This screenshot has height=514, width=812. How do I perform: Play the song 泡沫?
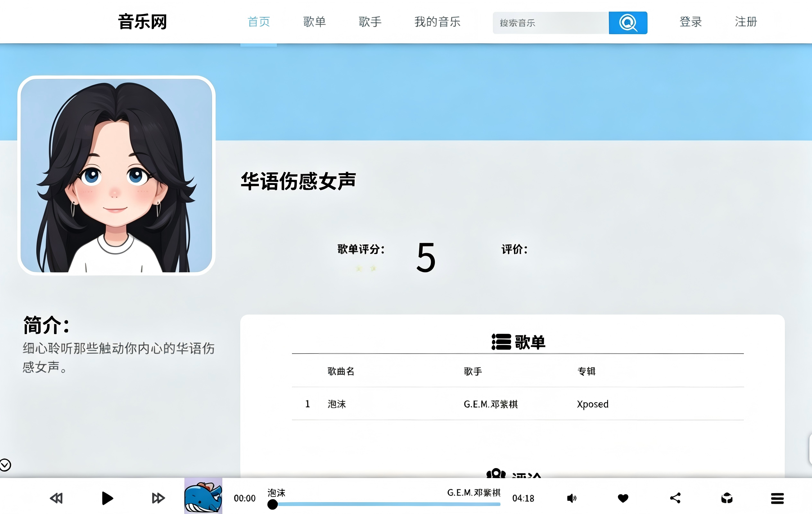[107, 498]
